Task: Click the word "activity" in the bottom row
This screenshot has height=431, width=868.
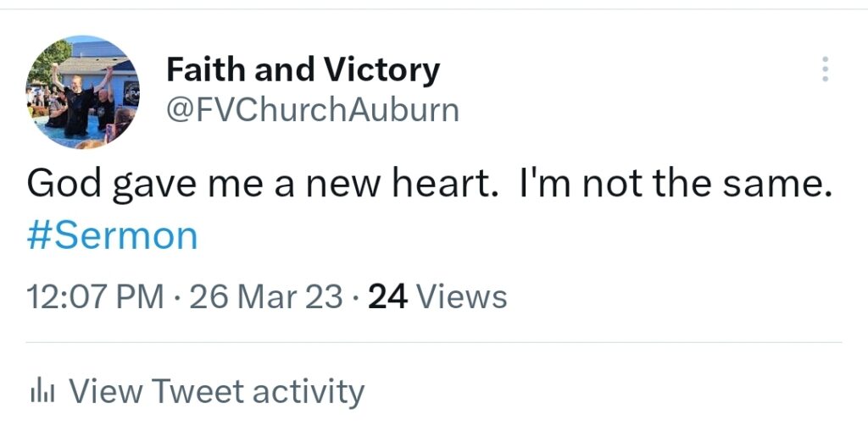Action: tap(309, 391)
